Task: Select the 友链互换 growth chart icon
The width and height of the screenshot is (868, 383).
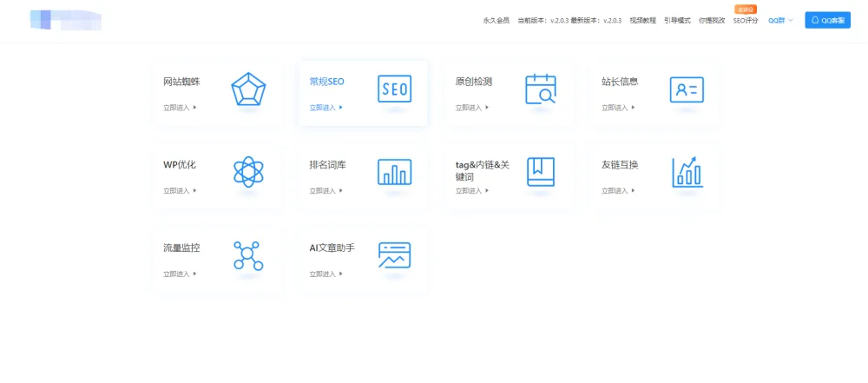Action: [x=687, y=172]
